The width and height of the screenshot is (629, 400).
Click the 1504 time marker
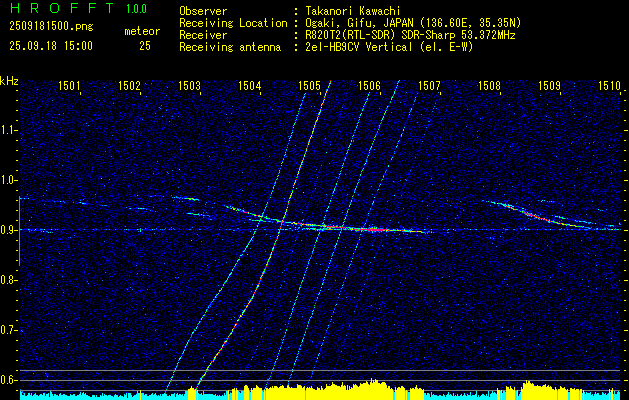pos(250,85)
